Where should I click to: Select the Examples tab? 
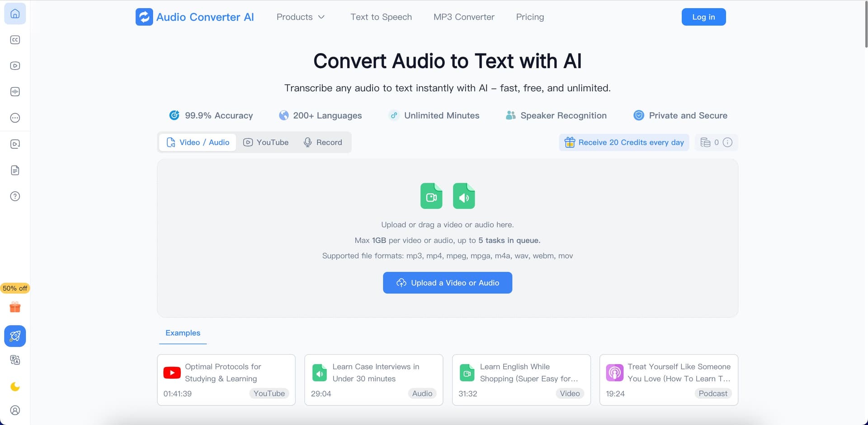(183, 333)
